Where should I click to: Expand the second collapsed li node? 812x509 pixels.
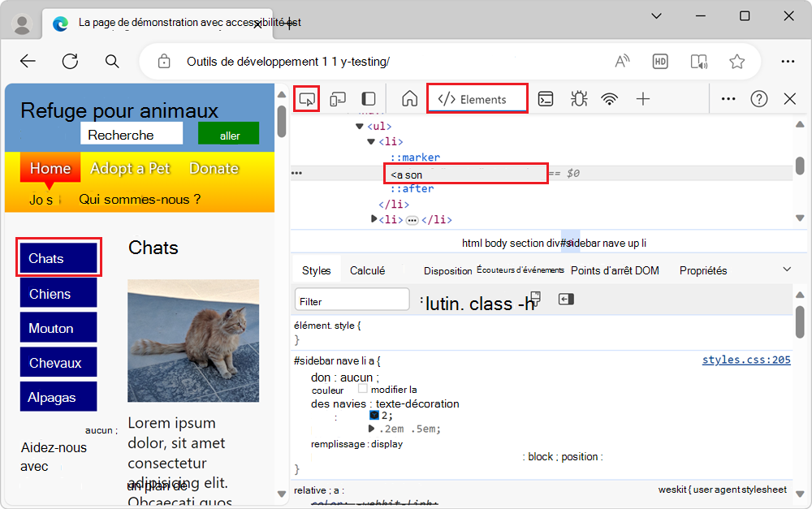click(x=374, y=219)
